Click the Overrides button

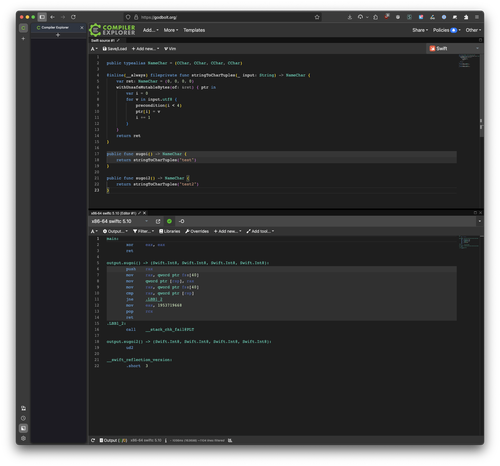[x=197, y=231]
